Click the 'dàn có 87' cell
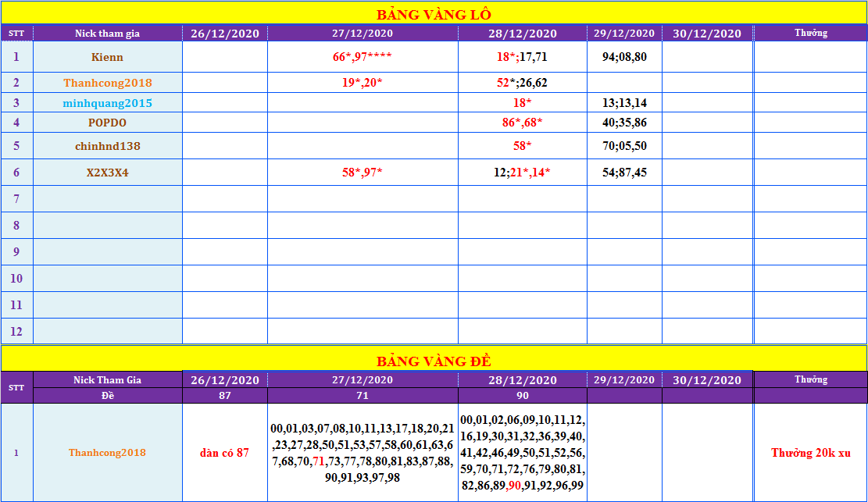The width and height of the screenshot is (868, 502). tap(225, 453)
